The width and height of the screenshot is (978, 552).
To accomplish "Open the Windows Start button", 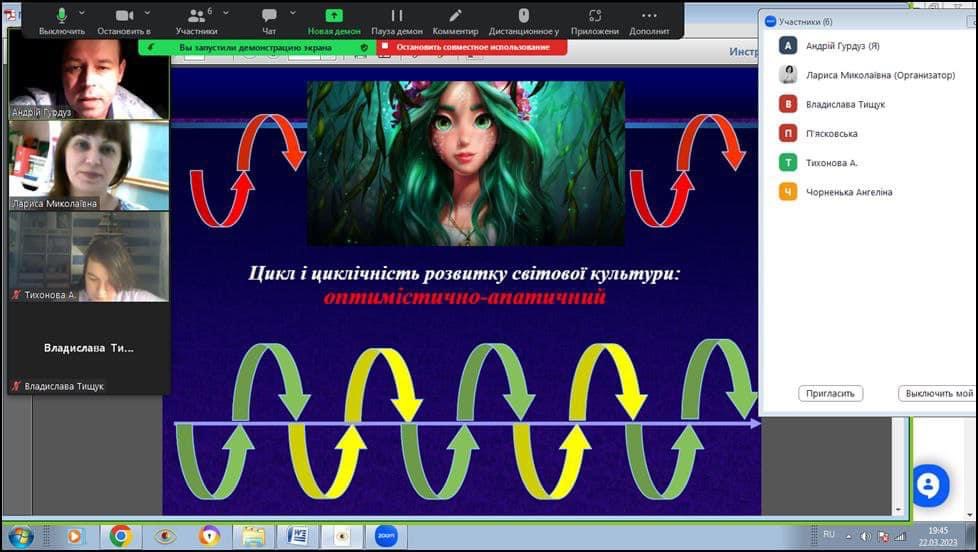I will 21,536.
